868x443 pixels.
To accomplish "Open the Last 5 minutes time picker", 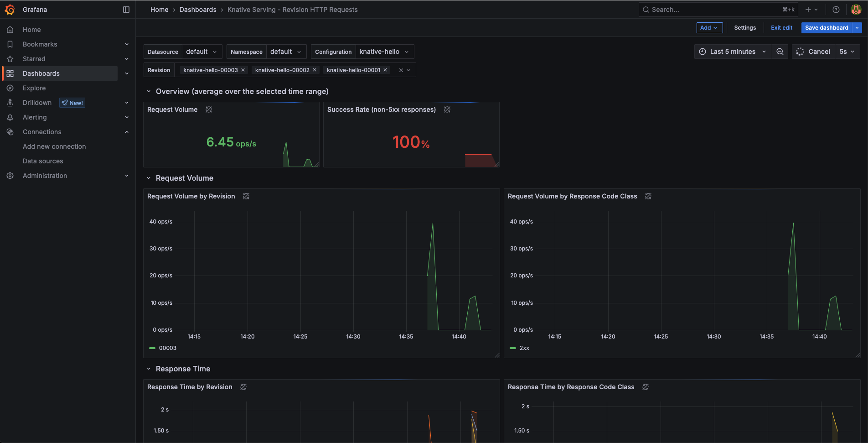I will [733, 52].
